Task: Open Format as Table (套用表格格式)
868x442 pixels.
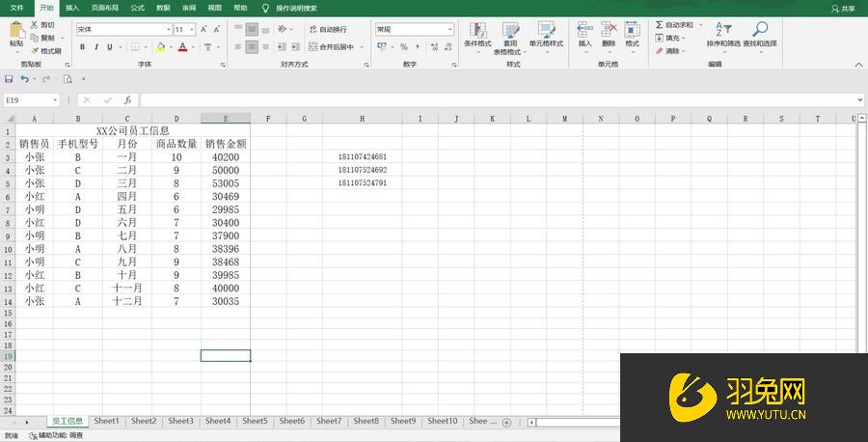Action: [510, 38]
